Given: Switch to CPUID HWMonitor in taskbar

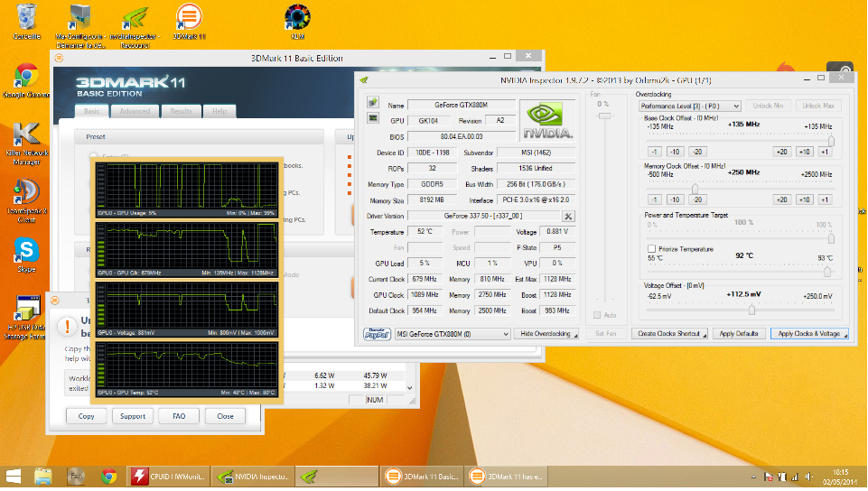Looking at the screenshot, I should click(x=169, y=477).
